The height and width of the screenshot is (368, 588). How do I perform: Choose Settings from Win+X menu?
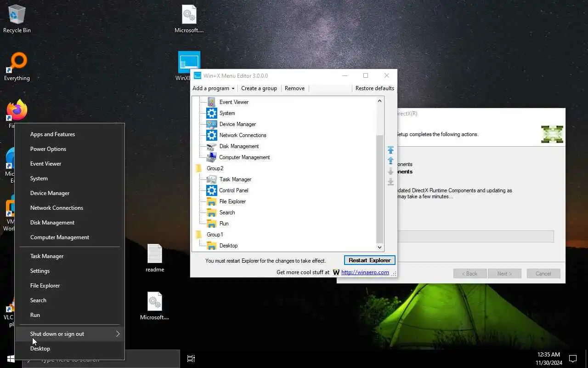pyautogui.click(x=70, y=271)
